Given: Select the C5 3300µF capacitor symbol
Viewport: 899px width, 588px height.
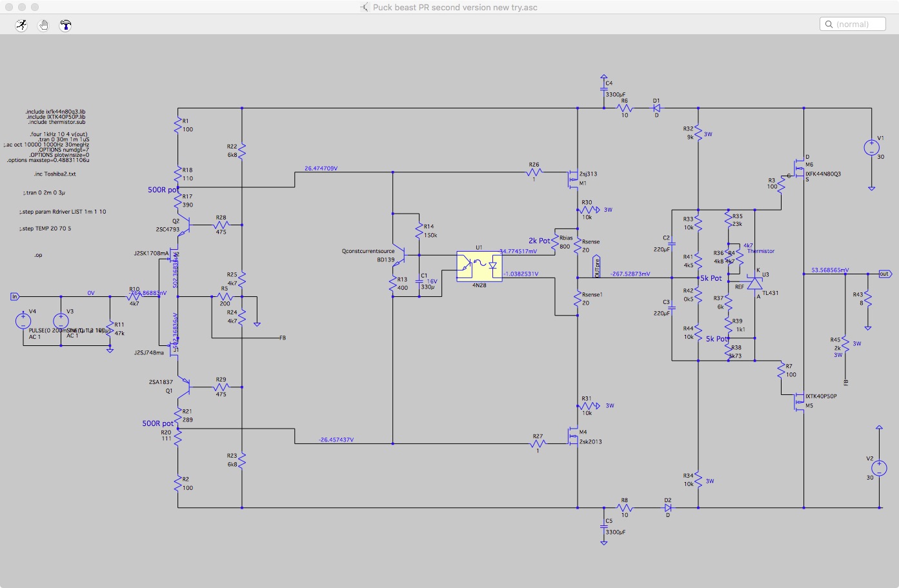Looking at the screenshot, I should tap(604, 527).
